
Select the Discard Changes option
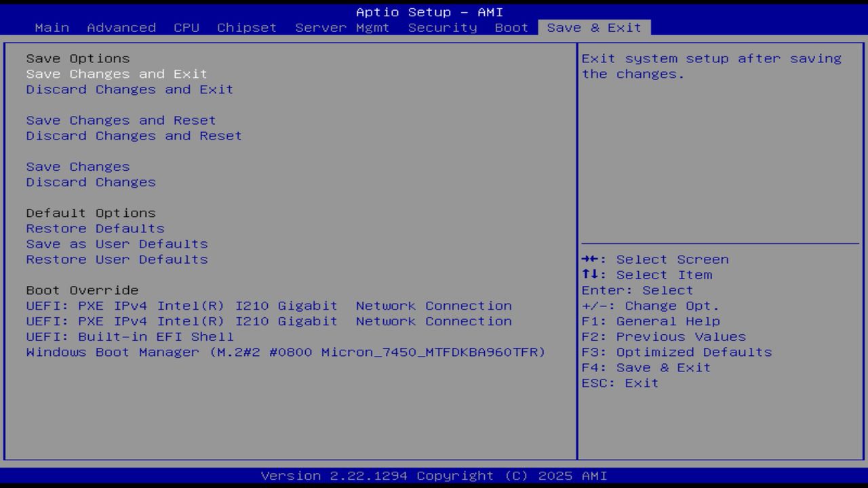coord(90,182)
